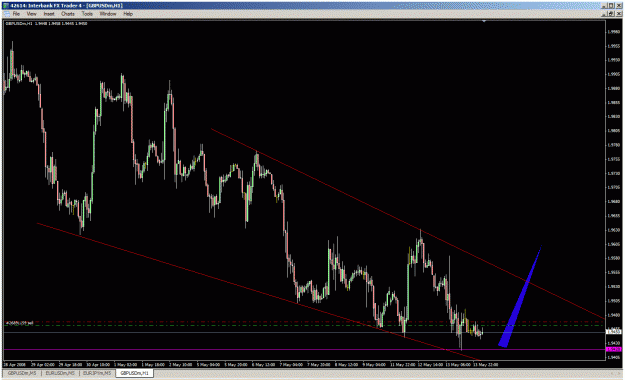Switch to the EURJPYm,M5 chart tab
This screenshot has width=625, height=380.
pos(97,373)
